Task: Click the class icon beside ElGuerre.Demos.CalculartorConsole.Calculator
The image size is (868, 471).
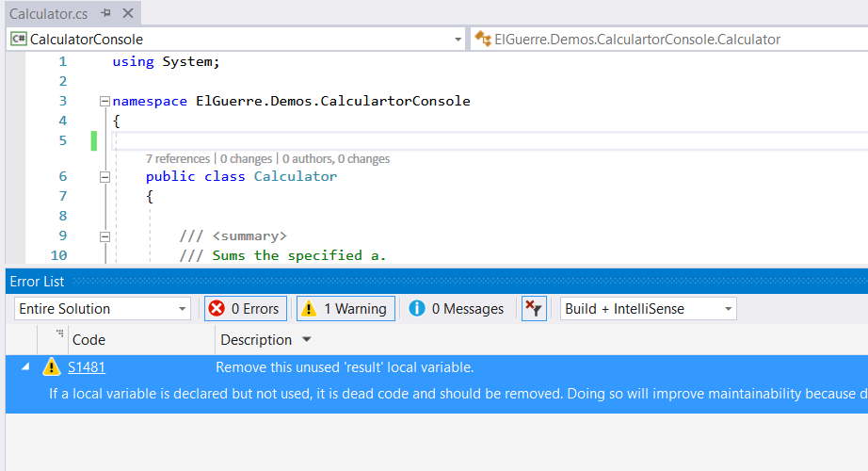Action: pyautogui.click(x=482, y=40)
